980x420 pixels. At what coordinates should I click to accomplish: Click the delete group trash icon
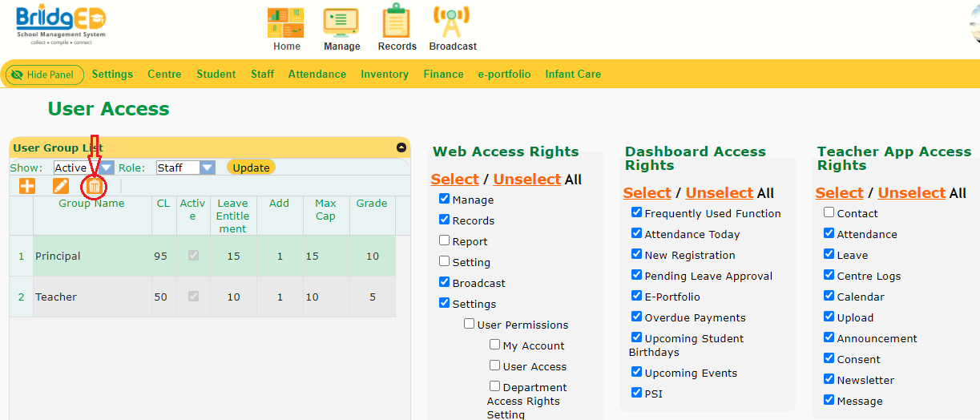(x=95, y=186)
